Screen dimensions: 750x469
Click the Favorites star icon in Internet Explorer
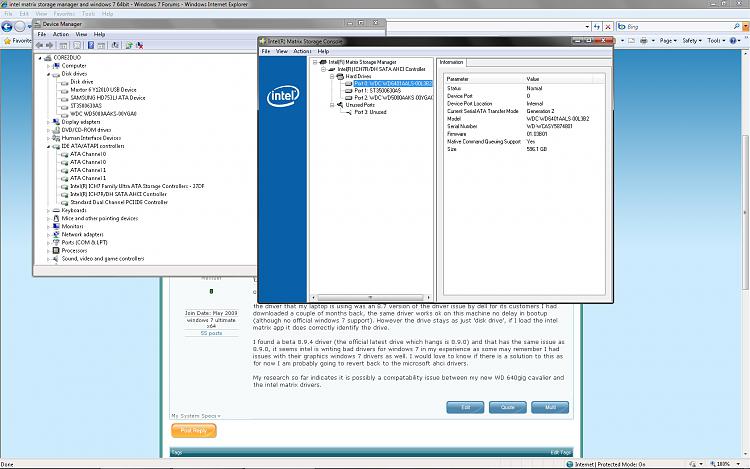pos(7,41)
